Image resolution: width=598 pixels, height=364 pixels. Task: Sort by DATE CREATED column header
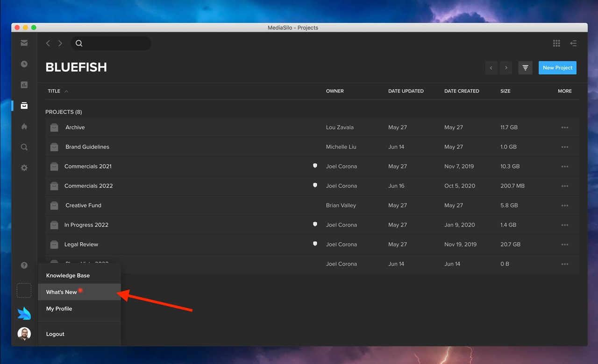pyautogui.click(x=462, y=91)
